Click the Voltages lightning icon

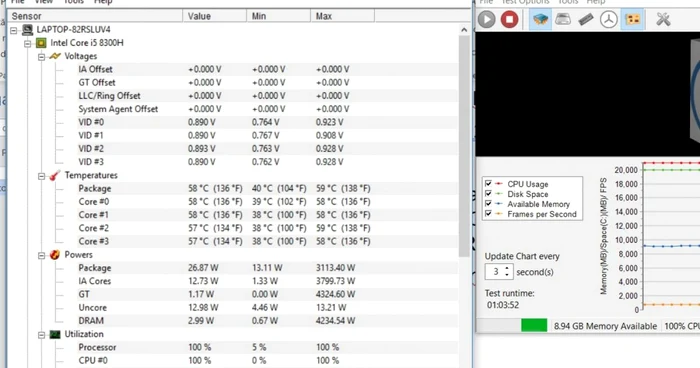coord(55,56)
